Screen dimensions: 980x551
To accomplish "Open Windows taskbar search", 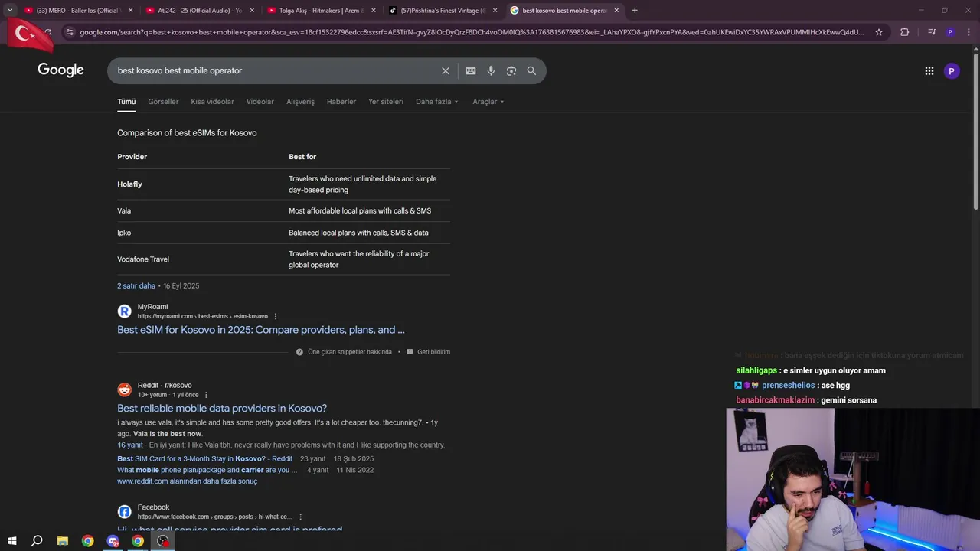I will coord(37,541).
